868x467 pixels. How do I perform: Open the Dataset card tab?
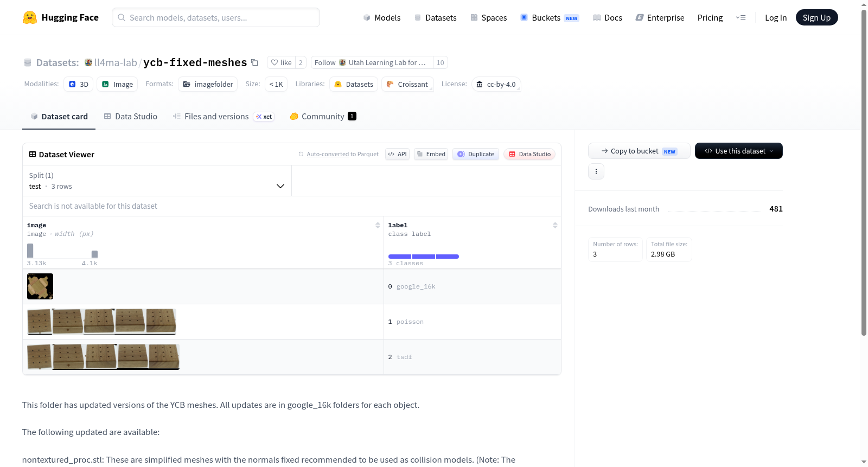pyautogui.click(x=59, y=116)
